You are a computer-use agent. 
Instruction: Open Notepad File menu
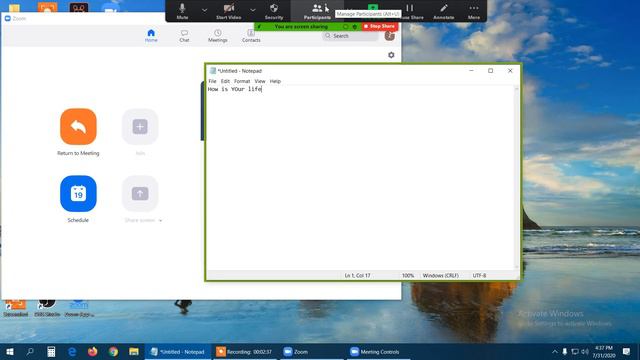click(x=212, y=81)
